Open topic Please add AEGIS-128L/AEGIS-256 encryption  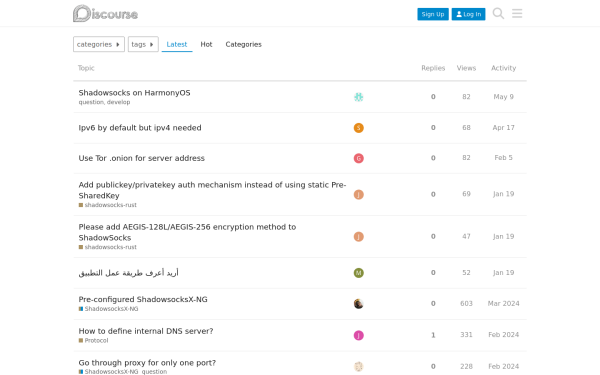coord(187,232)
